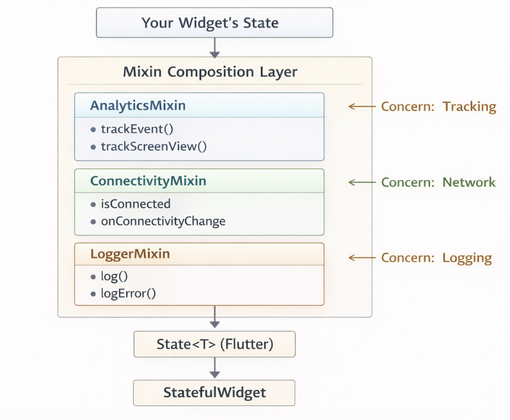Click the "Concern: Logging" label
Viewport: 510px width, 420px height.
(437, 258)
